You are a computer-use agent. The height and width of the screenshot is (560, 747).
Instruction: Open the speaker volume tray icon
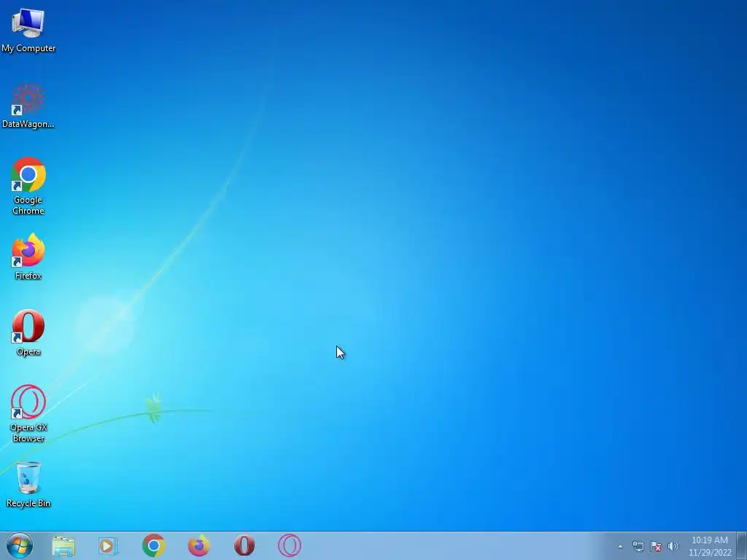(x=673, y=546)
